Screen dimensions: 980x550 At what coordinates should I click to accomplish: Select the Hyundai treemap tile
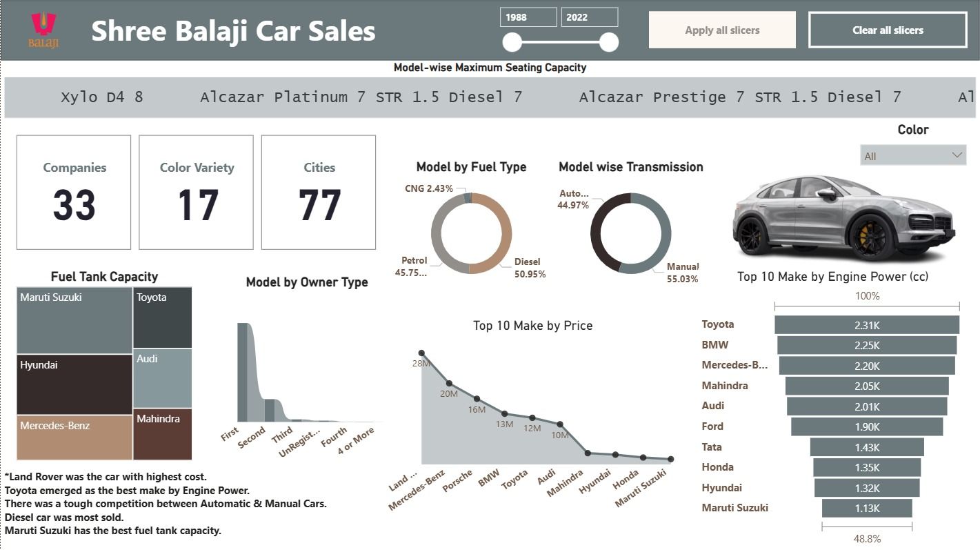point(74,384)
